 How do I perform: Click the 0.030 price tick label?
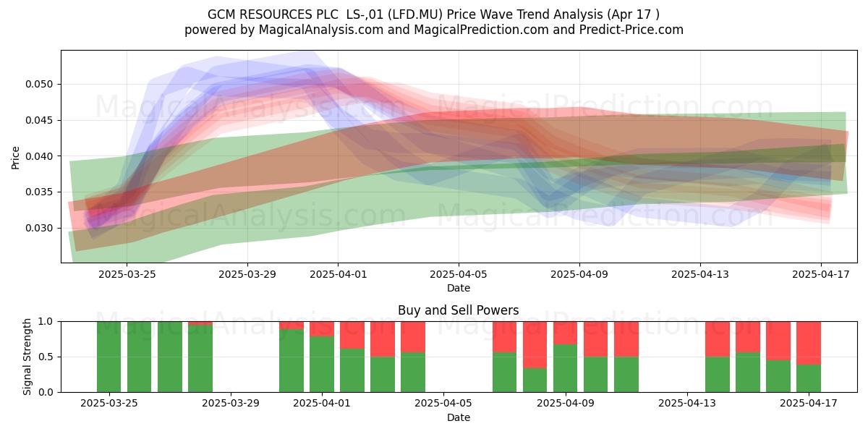coord(40,228)
